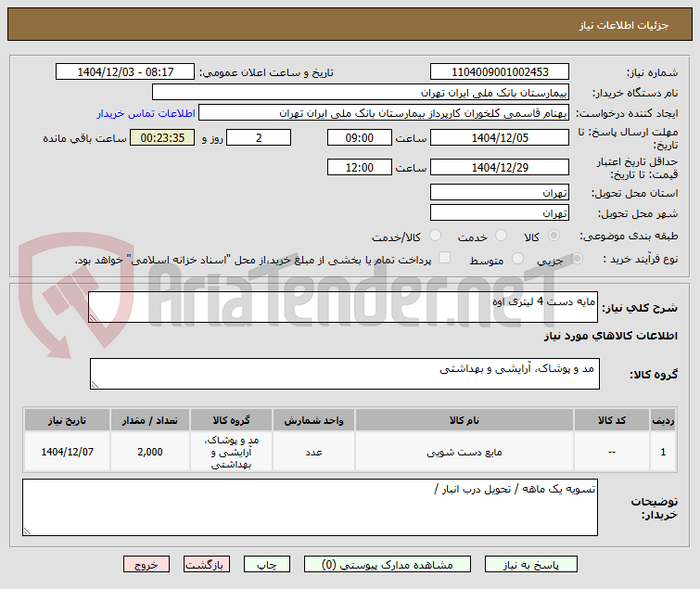This screenshot has width=700, height=589.
Task: Click the remaining days field showing 2
Action: click(259, 137)
